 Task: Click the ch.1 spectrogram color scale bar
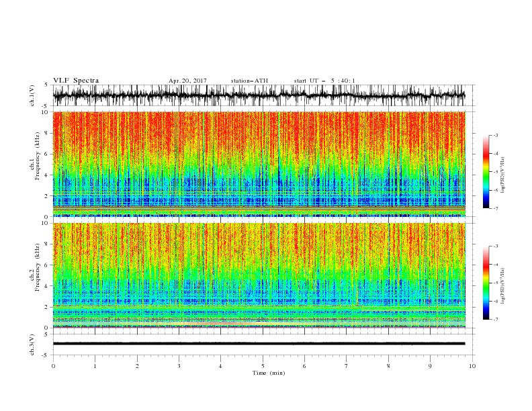[486, 172]
